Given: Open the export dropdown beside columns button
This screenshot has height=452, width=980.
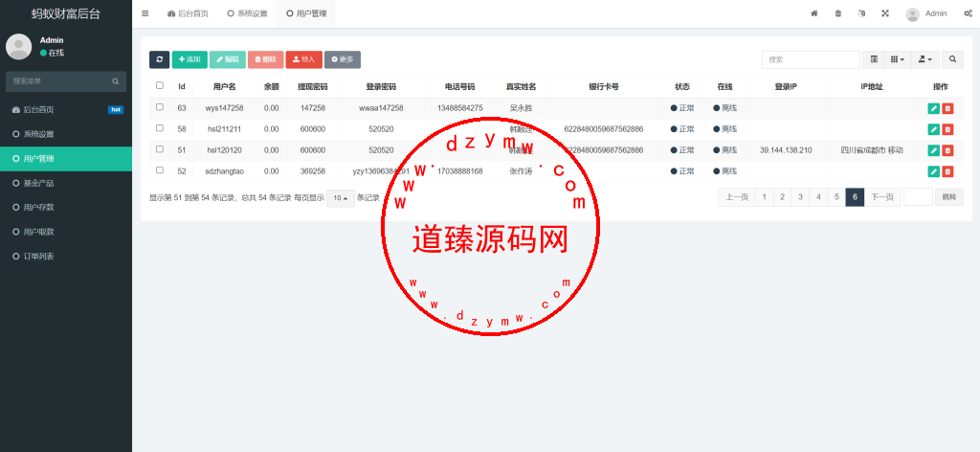Looking at the screenshot, I should tap(925, 59).
